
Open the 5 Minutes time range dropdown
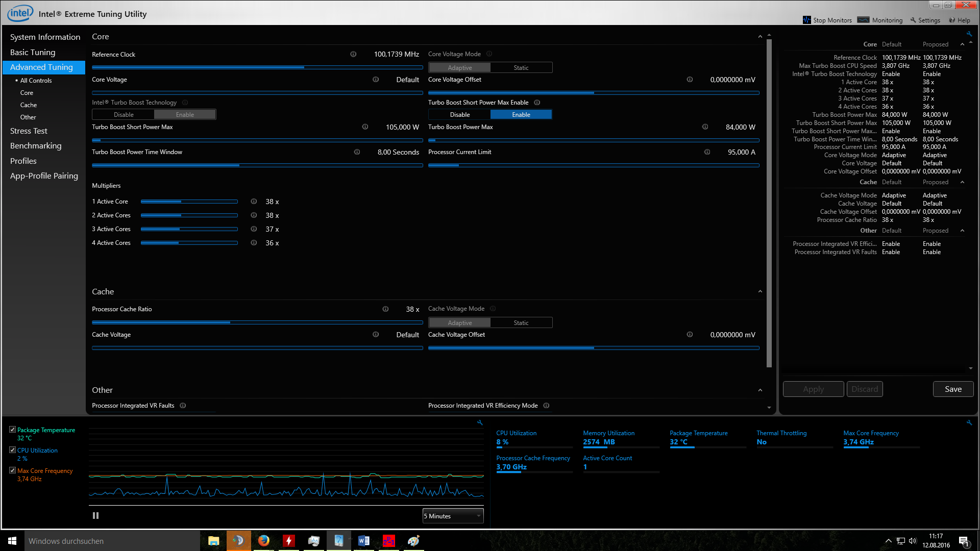(453, 516)
